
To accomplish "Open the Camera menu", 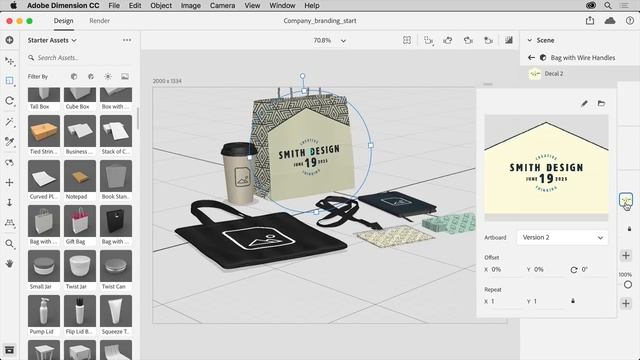I will coord(222,5).
